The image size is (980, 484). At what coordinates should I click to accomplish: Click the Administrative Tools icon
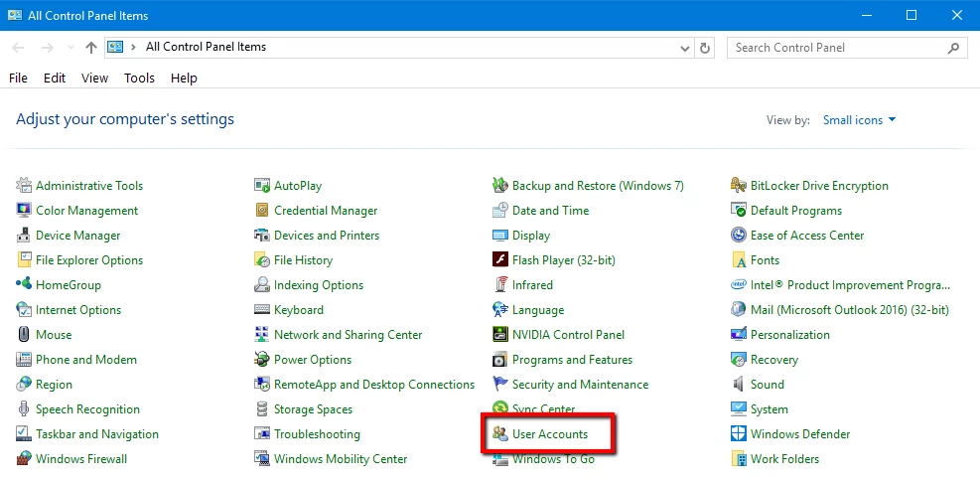point(24,185)
